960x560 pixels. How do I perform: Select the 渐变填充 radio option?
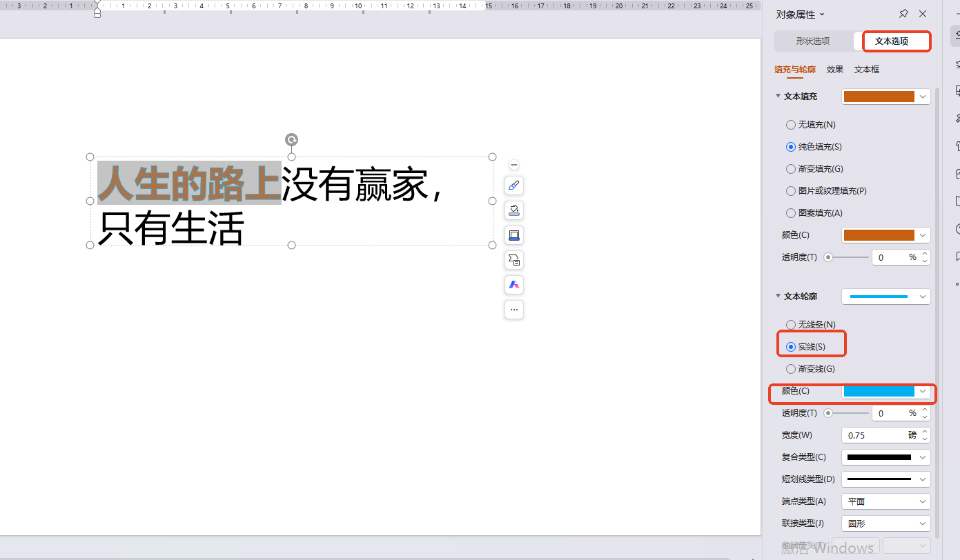(x=791, y=168)
